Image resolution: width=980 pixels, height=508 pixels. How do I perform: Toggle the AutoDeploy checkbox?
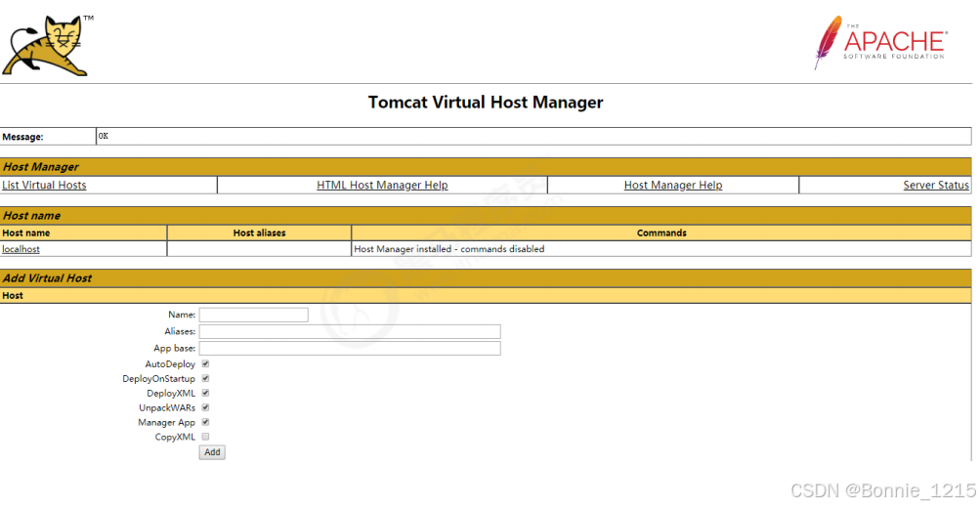pos(205,363)
